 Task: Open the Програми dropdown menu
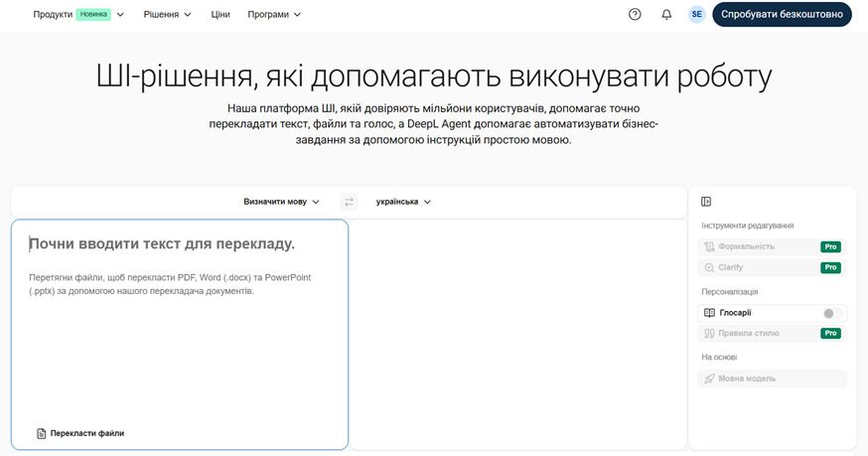pos(274,15)
